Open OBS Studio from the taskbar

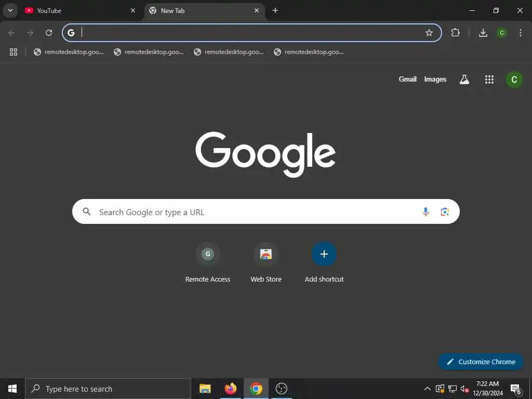point(281,389)
